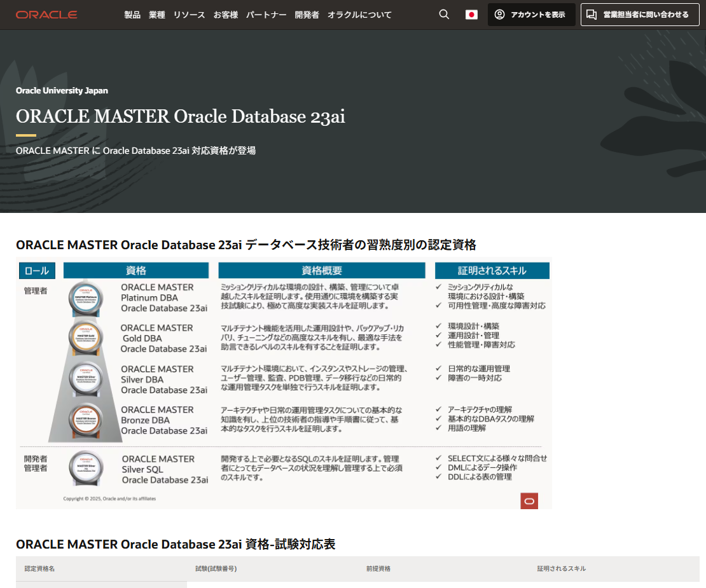The image size is (706, 588).
Task: Click the Oracle logo in header
Action: [x=46, y=15]
